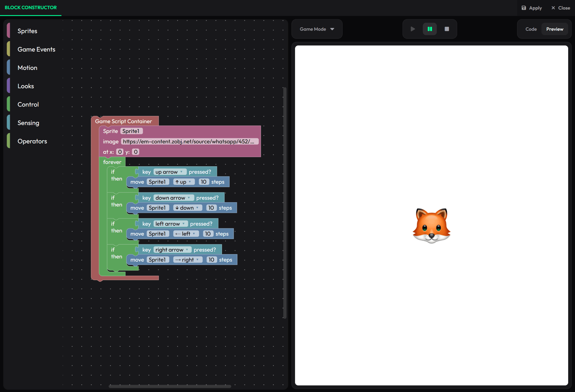Open the Sensing block category

(28, 123)
